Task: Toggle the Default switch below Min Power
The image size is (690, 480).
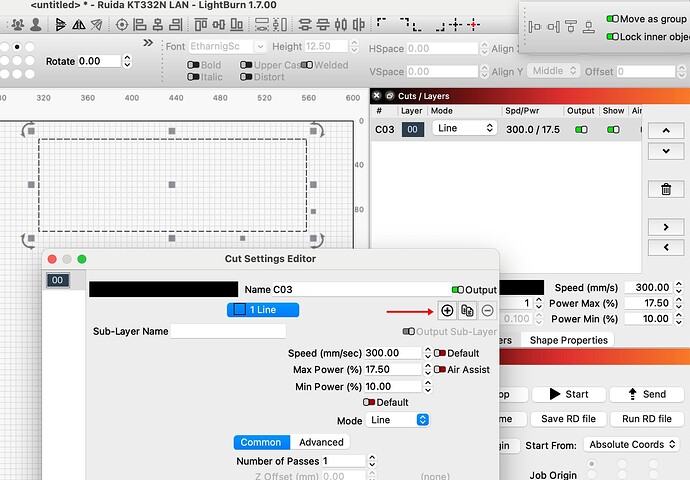Action: [x=369, y=402]
